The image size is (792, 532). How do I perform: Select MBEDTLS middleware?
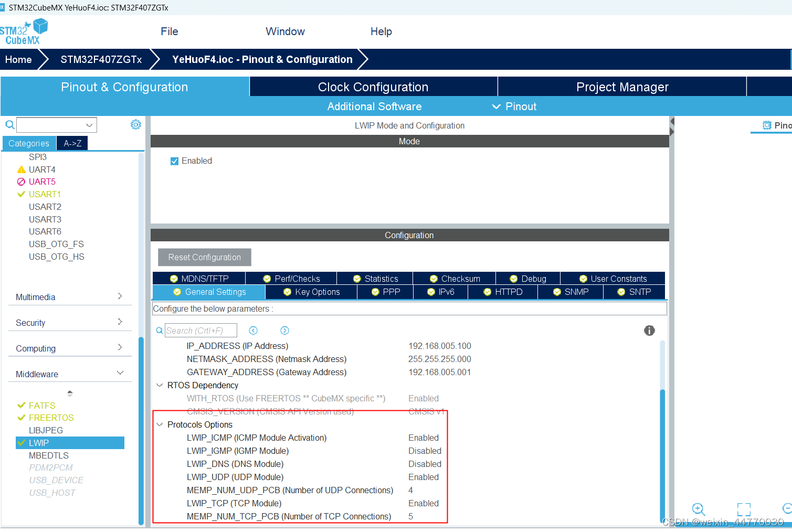(48, 455)
